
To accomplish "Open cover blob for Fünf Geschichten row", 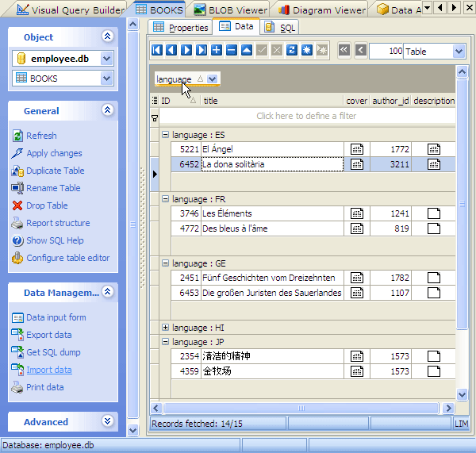I will click(357, 278).
